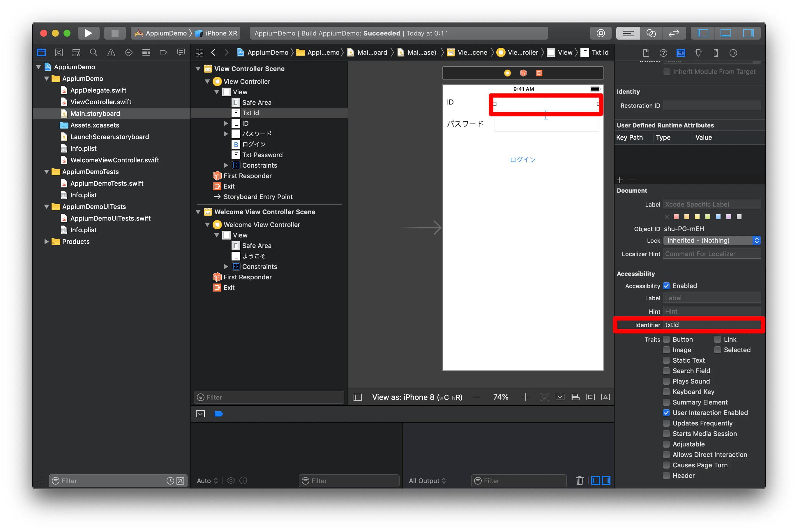Choose the red document label color
Screen dimensions: 798x532
tap(676, 217)
